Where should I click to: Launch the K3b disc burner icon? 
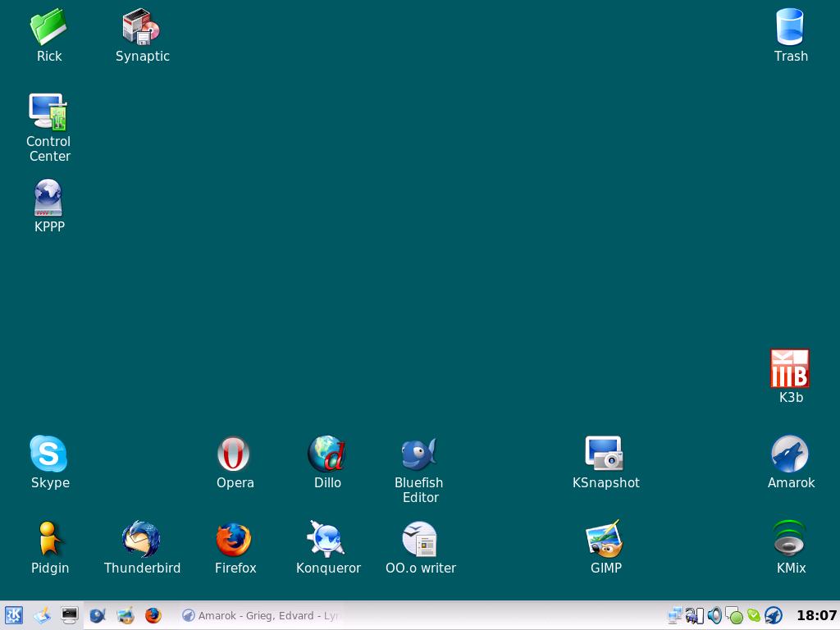tap(790, 368)
